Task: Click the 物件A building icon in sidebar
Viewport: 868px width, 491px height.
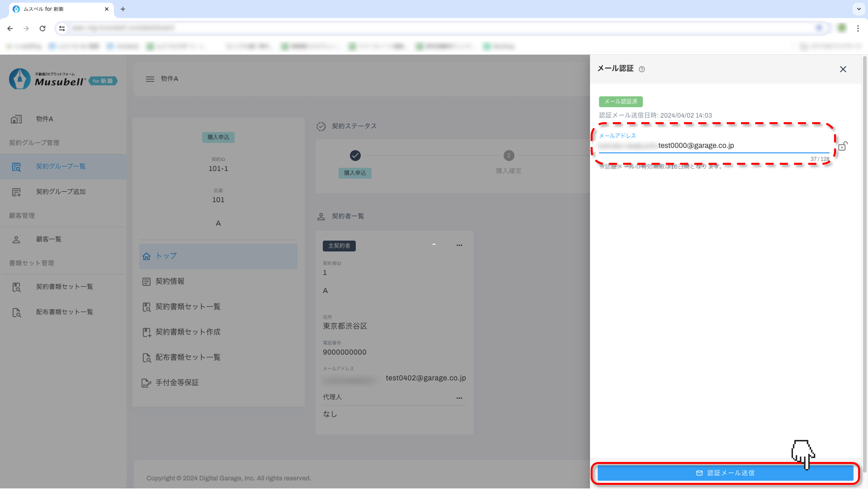Action: pos(16,119)
